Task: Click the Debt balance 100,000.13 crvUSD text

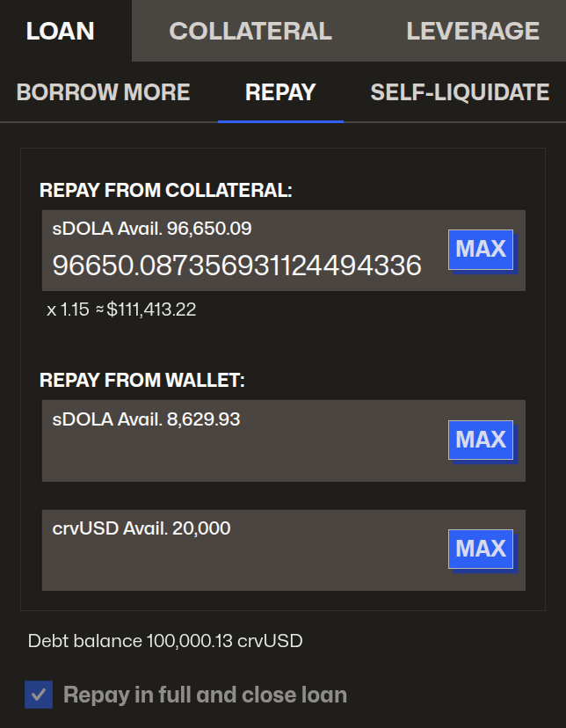Action: click(x=165, y=641)
